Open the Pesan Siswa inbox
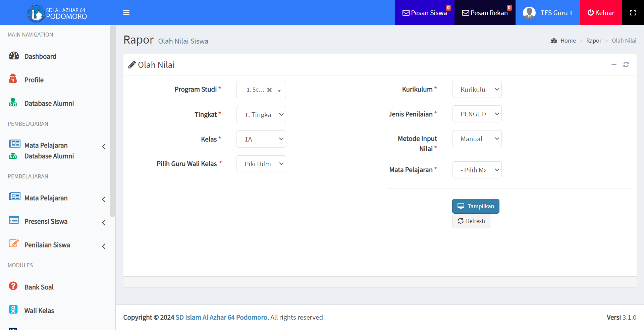This screenshot has height=330, width=644. [x=425, y=13]
